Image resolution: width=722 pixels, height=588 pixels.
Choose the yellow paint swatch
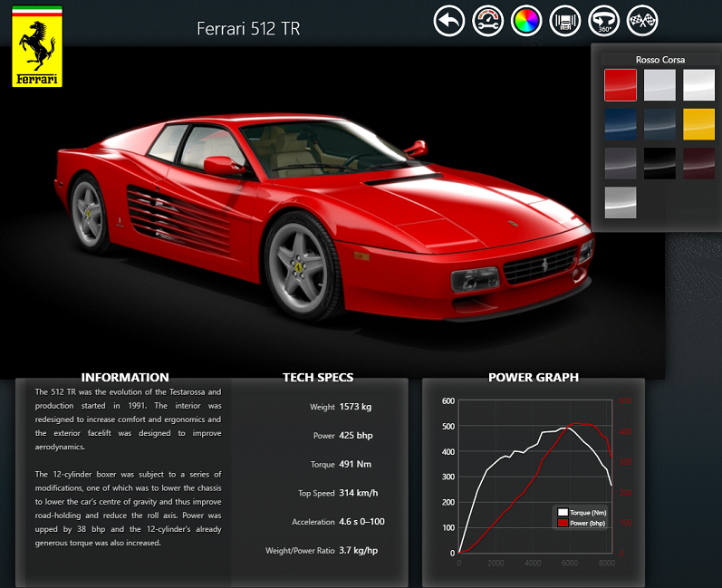(698, 124)
